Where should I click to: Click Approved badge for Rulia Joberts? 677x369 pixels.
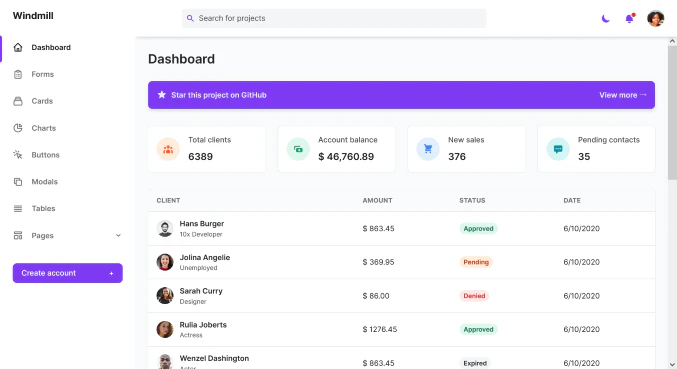coord(478,329)
